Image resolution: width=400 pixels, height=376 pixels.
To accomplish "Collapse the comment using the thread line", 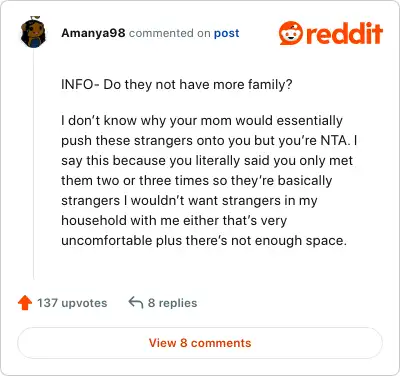I will click(x=34, y=165).
